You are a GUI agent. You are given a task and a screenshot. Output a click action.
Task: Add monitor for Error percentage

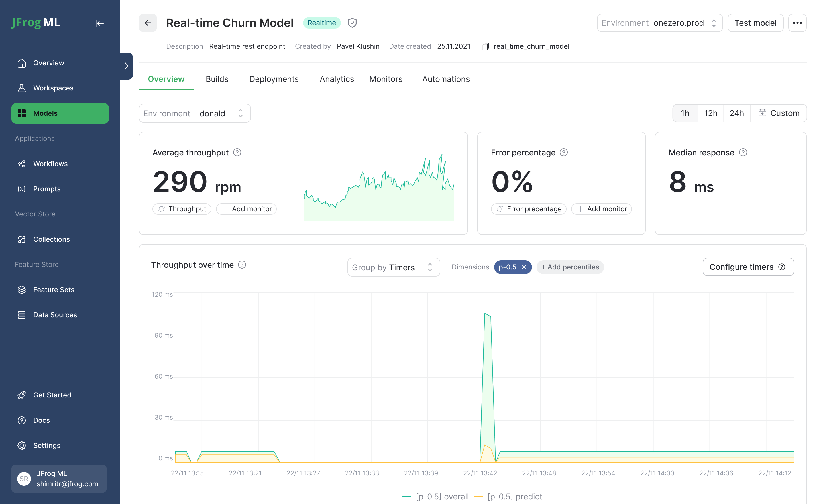point(601,209)
